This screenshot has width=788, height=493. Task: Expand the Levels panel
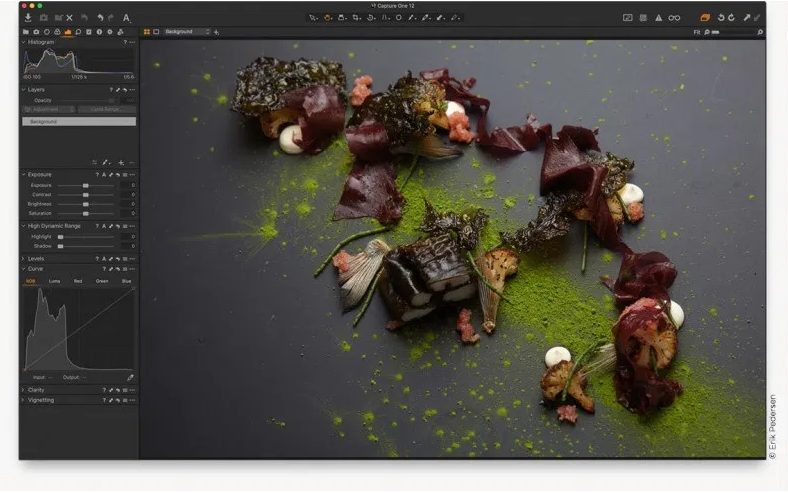coord(35,258)
